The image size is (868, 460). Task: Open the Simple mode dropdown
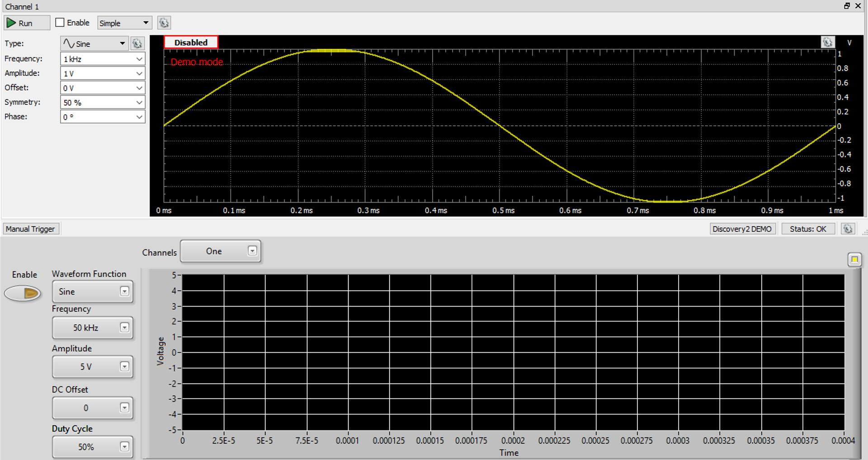click(x=124, y=23)
